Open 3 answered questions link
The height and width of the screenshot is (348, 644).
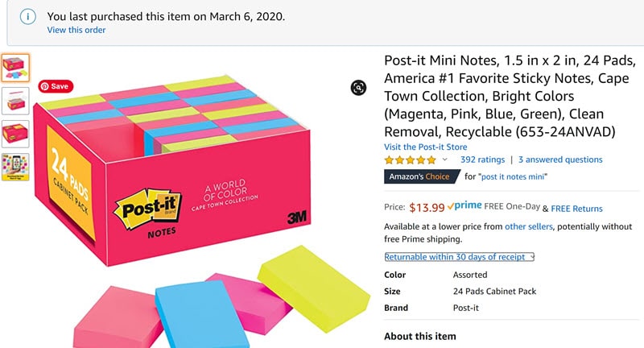[560, 159]
